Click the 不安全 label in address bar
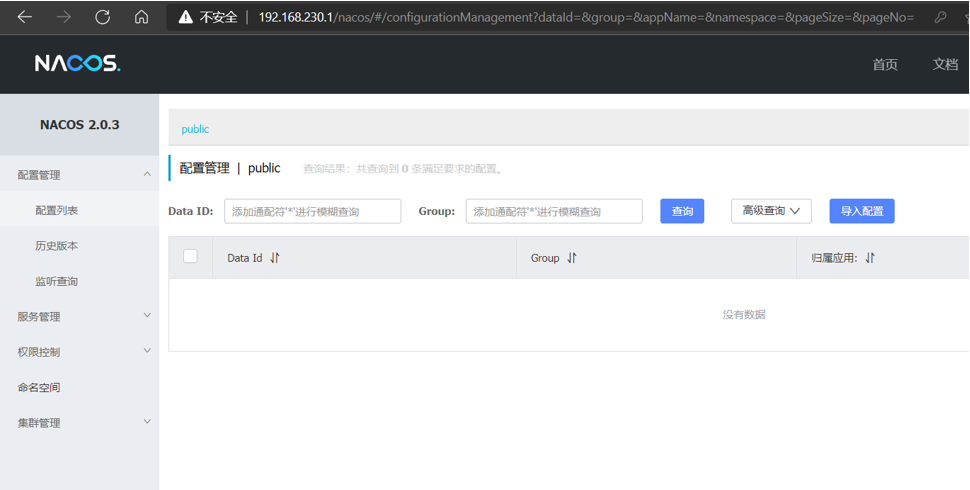 click(218, 17)
